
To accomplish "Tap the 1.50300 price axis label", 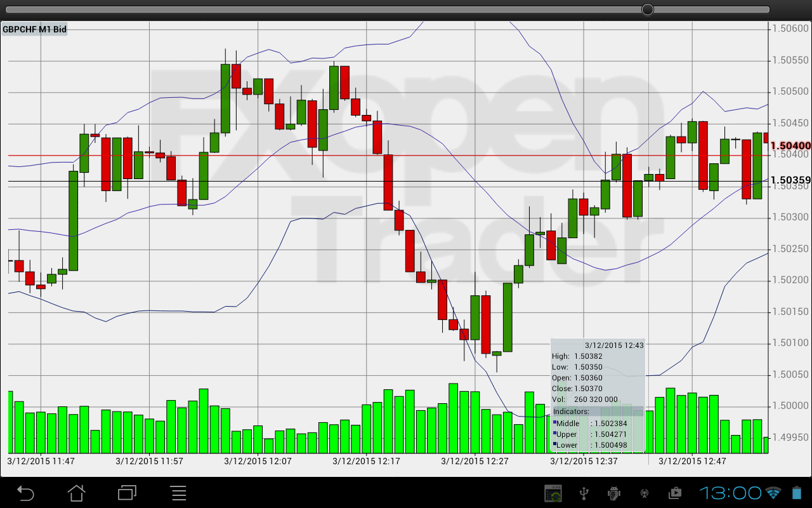I will click(790, 217).
